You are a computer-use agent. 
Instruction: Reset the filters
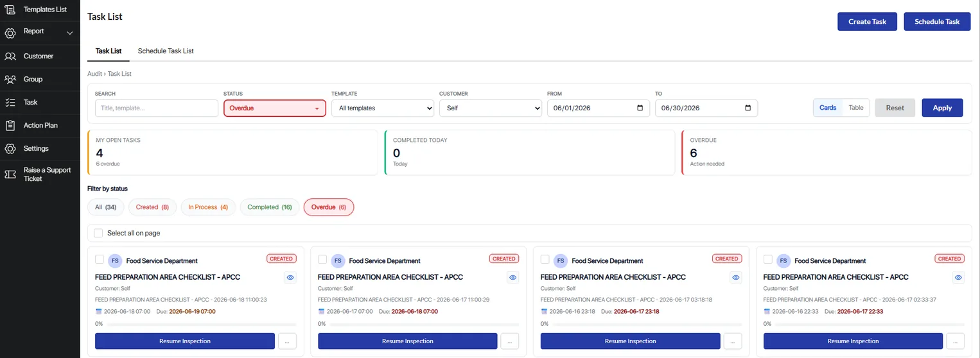pos(895,108)
